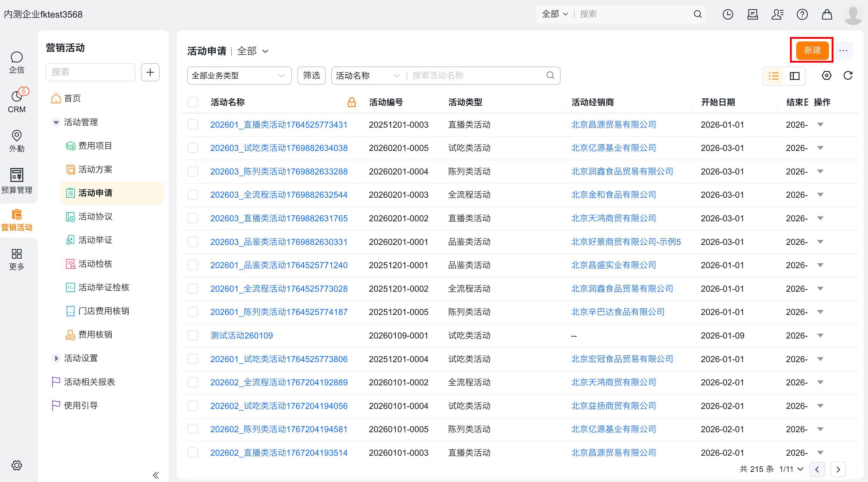
Task: Click the help question mark icon
Action: [x=802, y=14]
